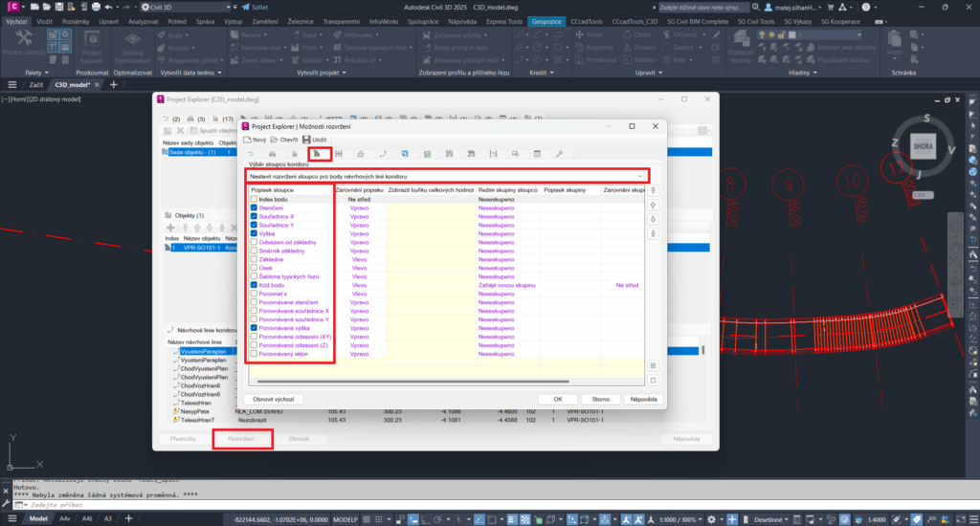Click the wrench settings icon in layout tabs

pyautogui.click(x=560, y=153)
